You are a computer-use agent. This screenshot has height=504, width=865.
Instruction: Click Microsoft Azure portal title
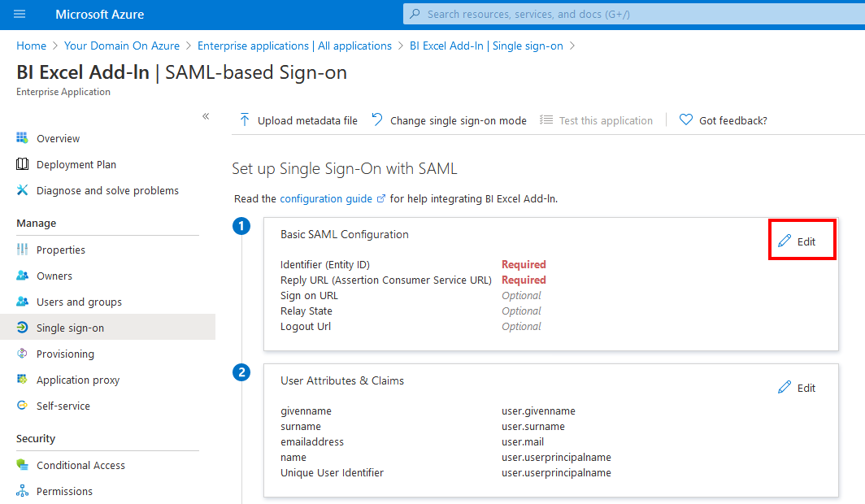(100, 15)
